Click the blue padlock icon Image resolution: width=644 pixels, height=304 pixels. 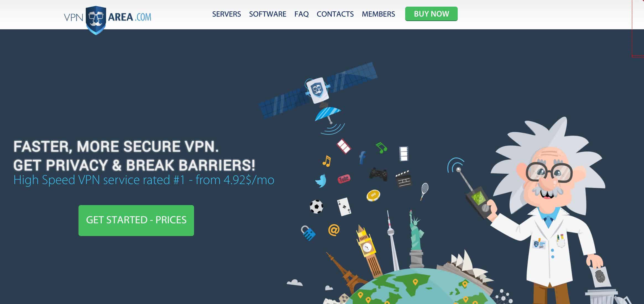click(308, 233)
